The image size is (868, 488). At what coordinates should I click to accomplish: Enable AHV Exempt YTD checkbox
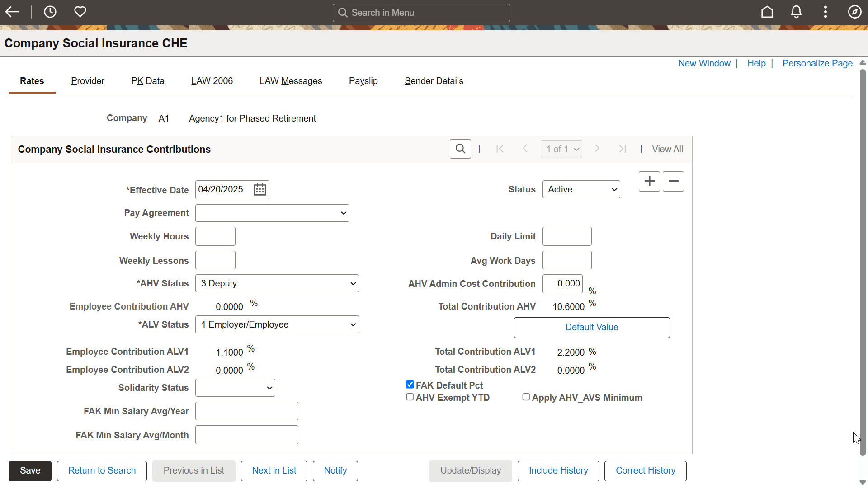[410, 397]
